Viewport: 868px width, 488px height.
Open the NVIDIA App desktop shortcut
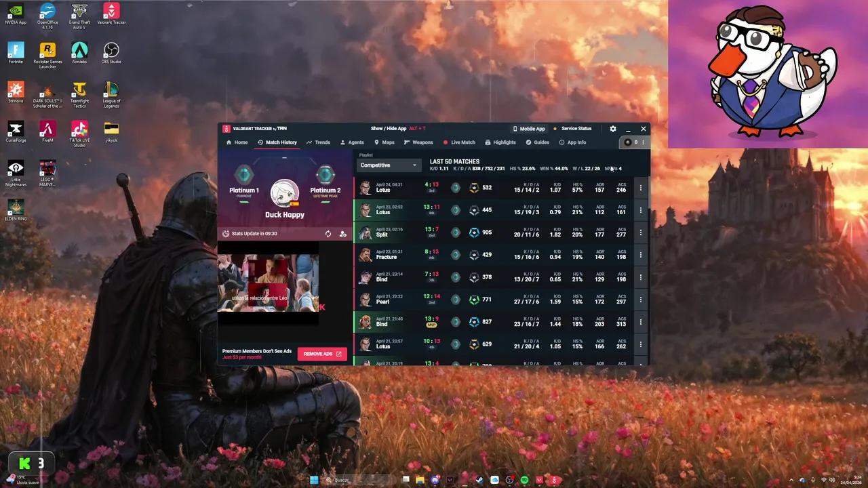tap(16, 15)
